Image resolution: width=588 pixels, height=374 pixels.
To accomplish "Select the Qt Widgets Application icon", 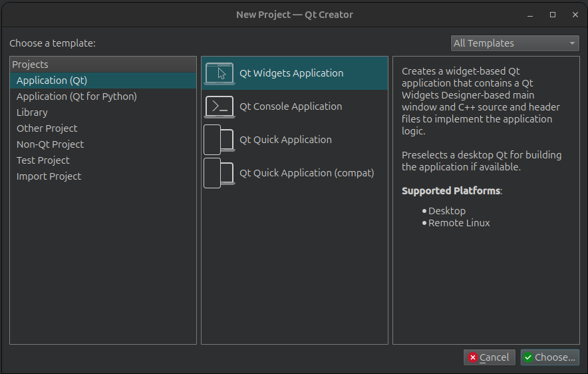I will click(x=220, y=73).
